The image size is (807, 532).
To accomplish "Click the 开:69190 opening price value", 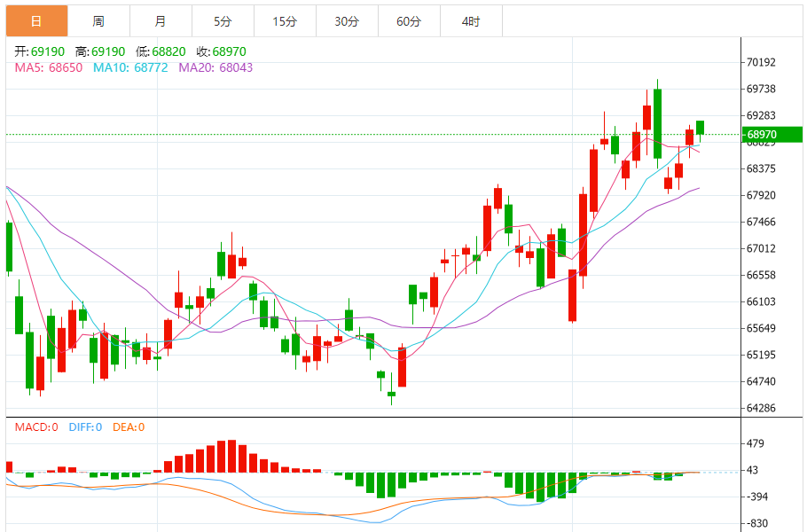I will (40, 51).
